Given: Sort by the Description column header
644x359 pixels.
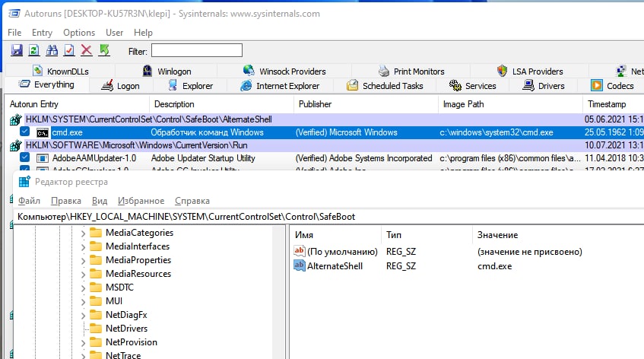Looking at the screenshot, I should click(x=222, y=104).
